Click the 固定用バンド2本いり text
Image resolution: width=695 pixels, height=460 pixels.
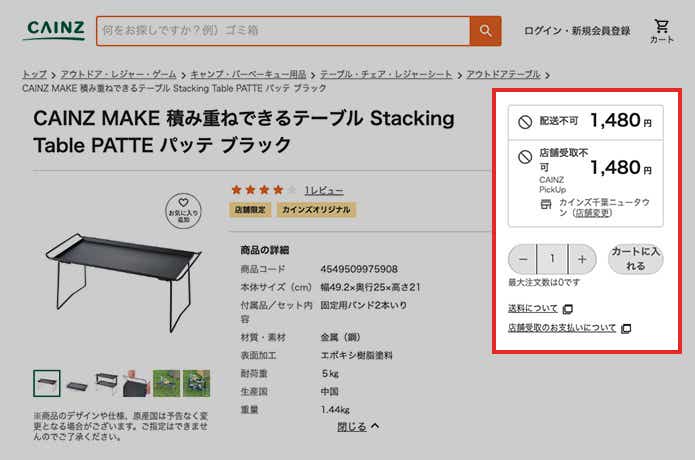[363, 305]
